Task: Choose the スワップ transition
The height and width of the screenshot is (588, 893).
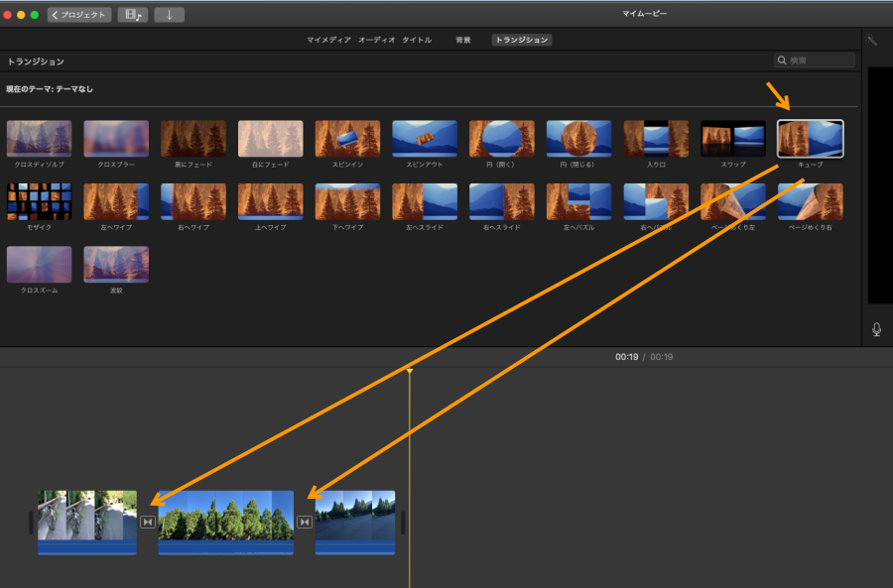Action: (x=732, y=140)
